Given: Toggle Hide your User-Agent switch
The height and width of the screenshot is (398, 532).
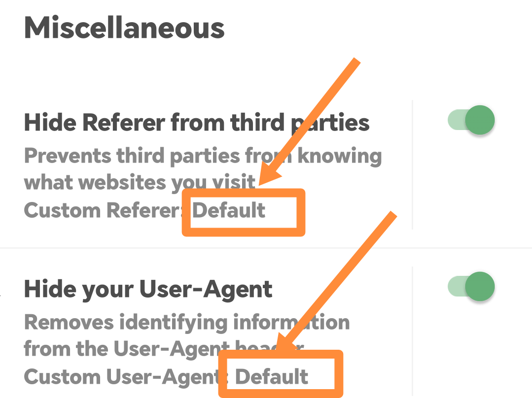Looking at the screenshot, I should point(471,286).
